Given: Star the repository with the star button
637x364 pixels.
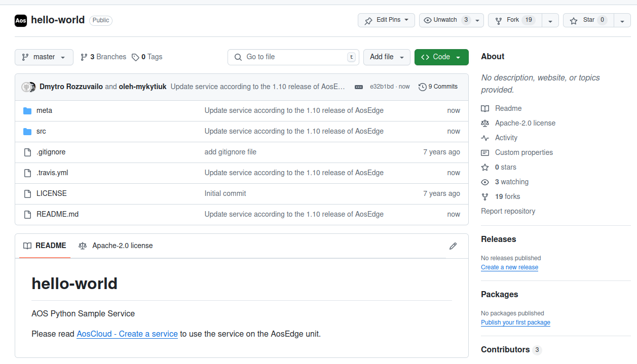Looking at the screenshot, I should click(x=588, y=20).
